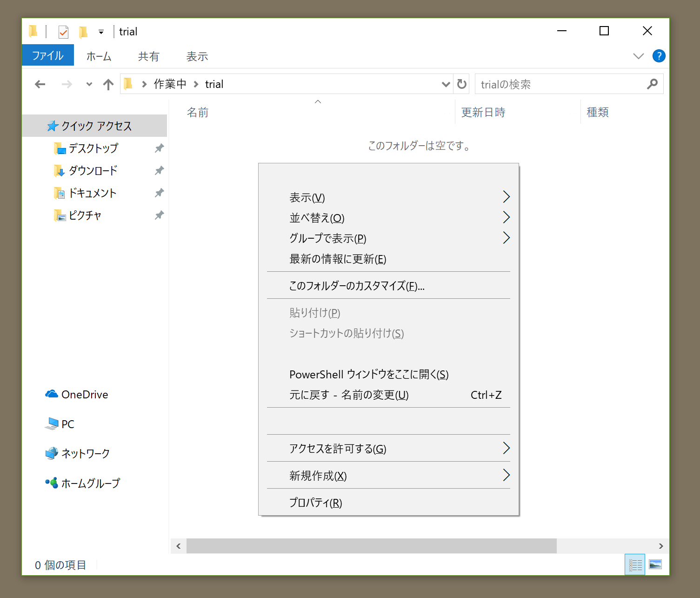Click the Properties checkmark icon in title bar
The image size is (700, 598).
click(63, 32)
